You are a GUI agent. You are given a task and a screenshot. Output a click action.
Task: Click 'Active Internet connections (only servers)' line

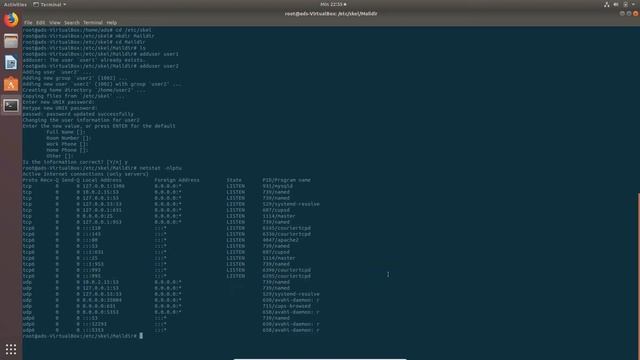(x=86, y=174)
